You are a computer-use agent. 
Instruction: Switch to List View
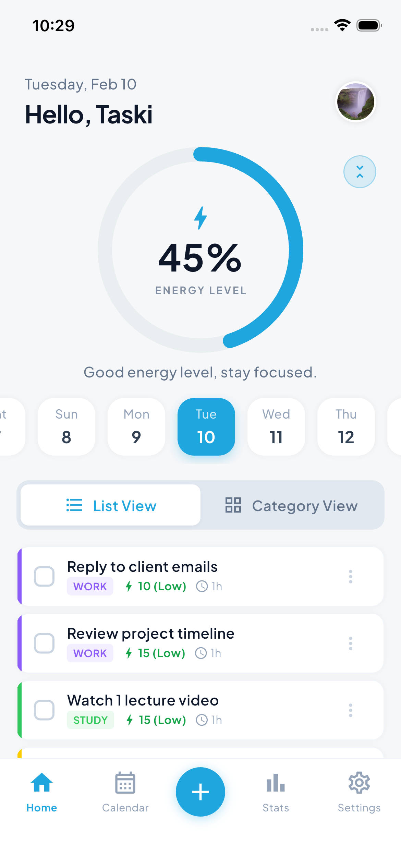(110, 505)
